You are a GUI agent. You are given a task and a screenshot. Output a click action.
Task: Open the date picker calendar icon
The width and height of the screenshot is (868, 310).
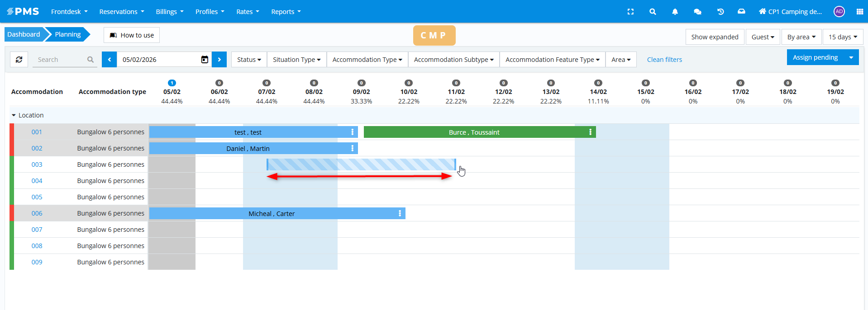pos(205,60)
